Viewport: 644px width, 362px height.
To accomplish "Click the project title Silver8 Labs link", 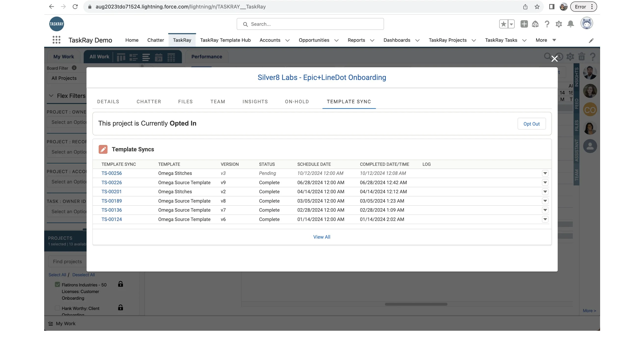I will pos(322,78).
